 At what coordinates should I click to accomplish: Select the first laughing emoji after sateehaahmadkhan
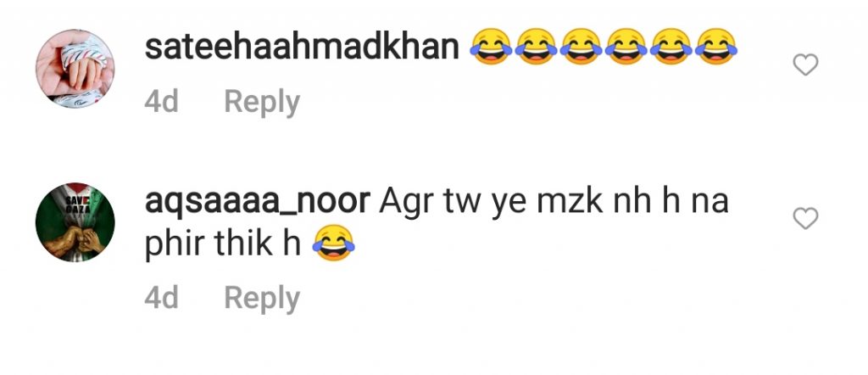pyautogui.click(x=489, y=47)
